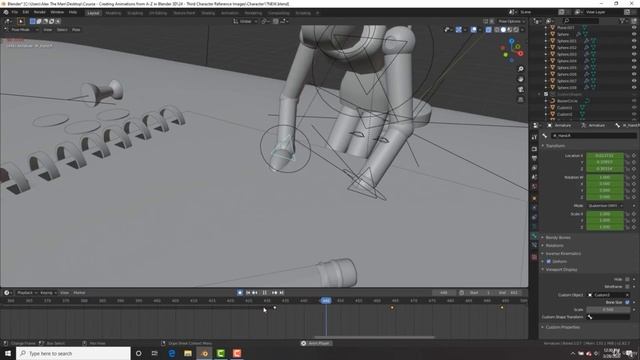Open the Render properties tab icon
This screenshot has width=640, height=360.
(534, 149)
